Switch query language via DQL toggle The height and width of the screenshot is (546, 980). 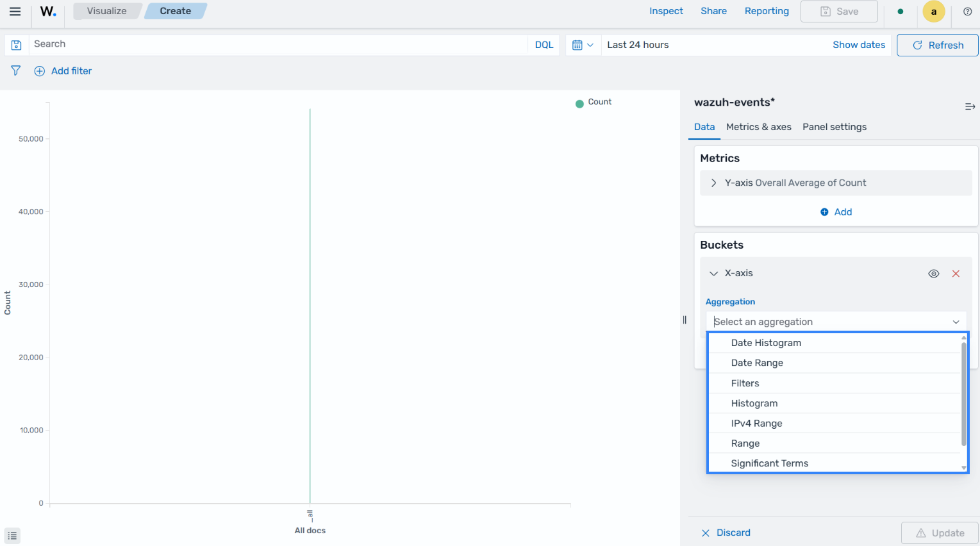[x=544, y=45]
